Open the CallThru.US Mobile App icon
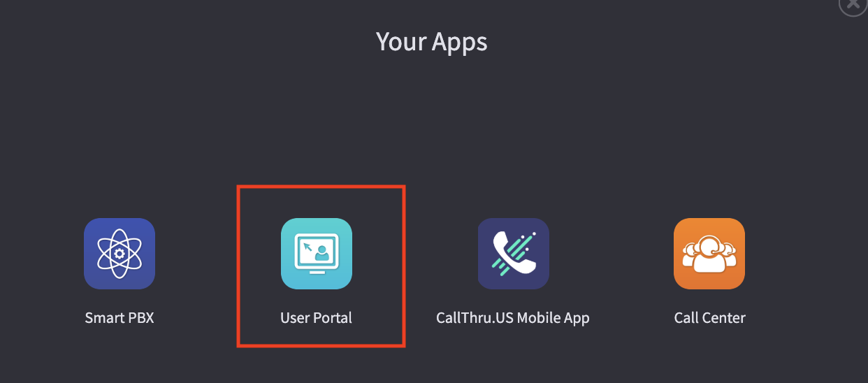This screenshot has width=868, height=383. click(x=514, y=254)
